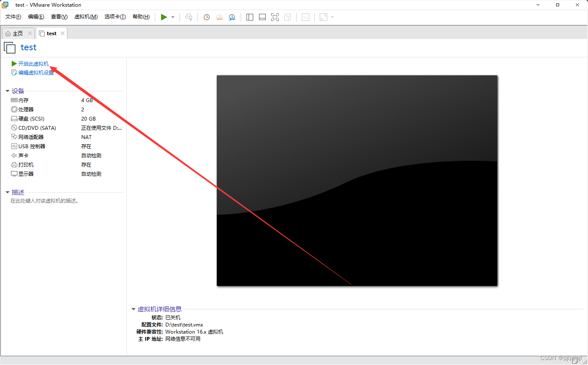Select the 内存 device row
This screenshot has height=365, width=588.
pyautogui.click(x=66, y=100)
